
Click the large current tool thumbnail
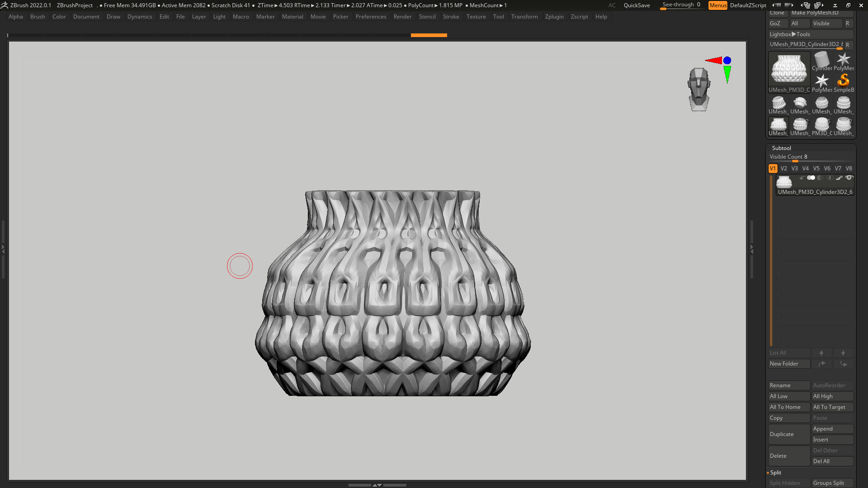pyautogui.click(x=789, y=72)
